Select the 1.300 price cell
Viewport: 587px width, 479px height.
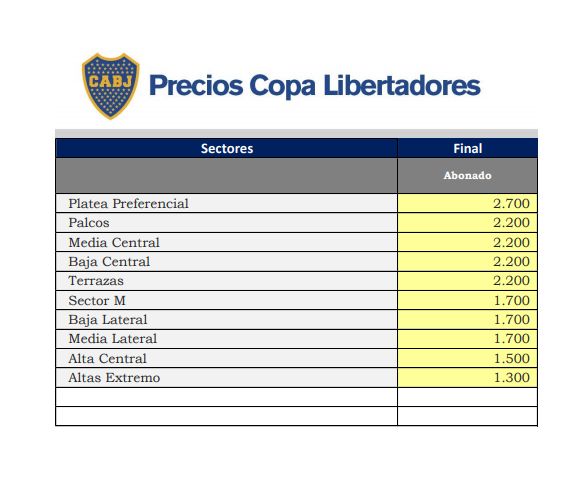(468, 378)
